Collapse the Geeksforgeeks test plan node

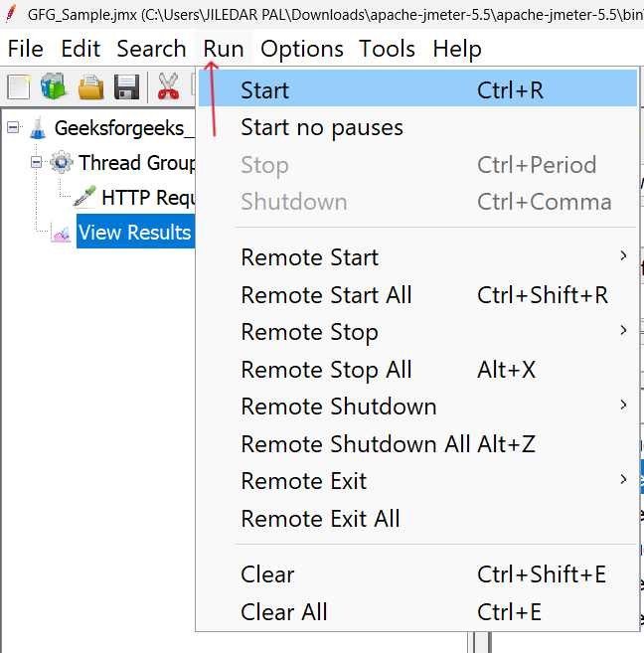13,128
